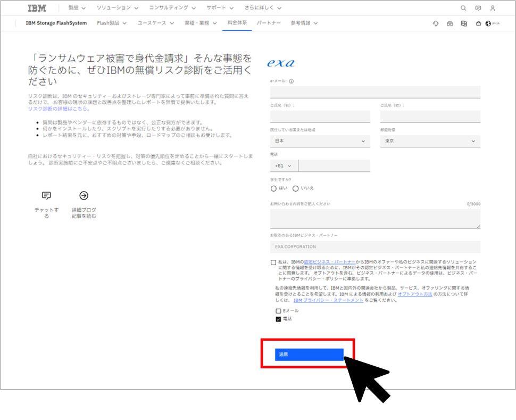Open the chat bubble icon in top header
The height and width of the screenshot is (420, 516).
coord(478,8)
